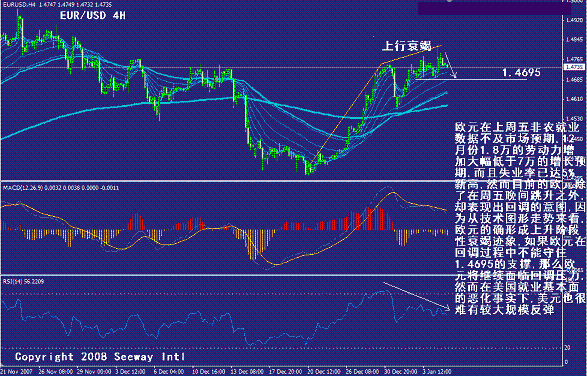Image resolution: width=587 pixels, height=376 pixels.
Task: Click the 1.4610 price axis label
Action: (574, 99)
